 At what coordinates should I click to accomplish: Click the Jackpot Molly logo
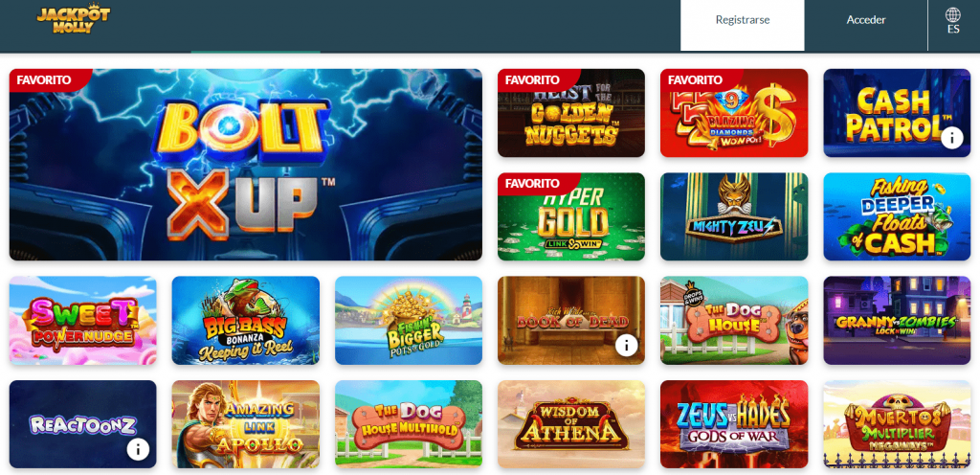tap(73, 20)
